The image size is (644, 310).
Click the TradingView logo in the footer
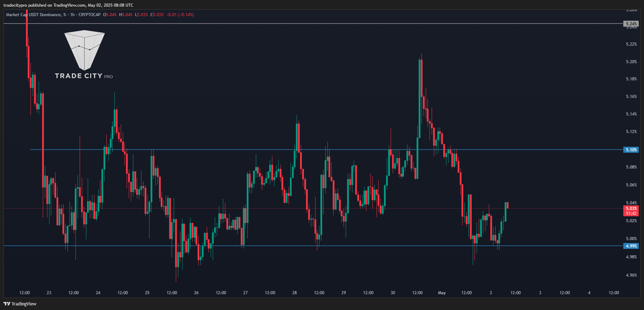(20, 304)
